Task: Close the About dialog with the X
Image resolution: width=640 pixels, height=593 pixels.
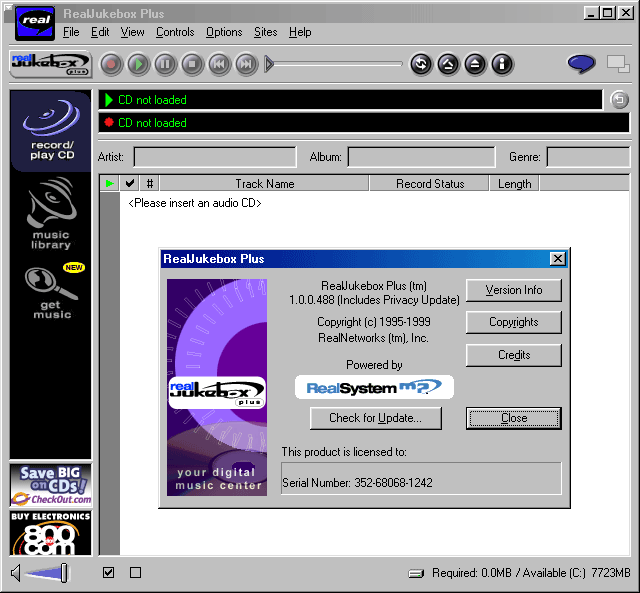Action: [558, 258]
